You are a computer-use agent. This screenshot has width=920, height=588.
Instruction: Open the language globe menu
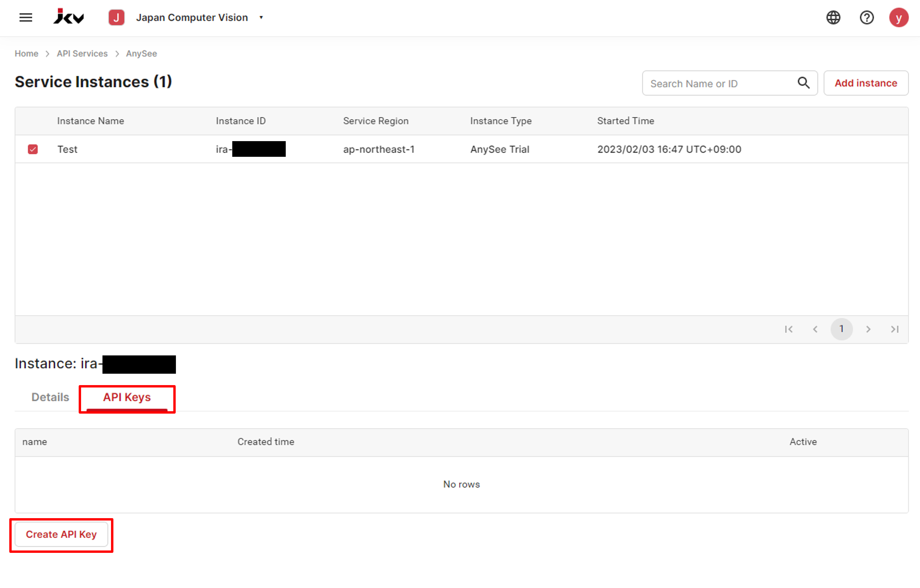tap(833, 18)
